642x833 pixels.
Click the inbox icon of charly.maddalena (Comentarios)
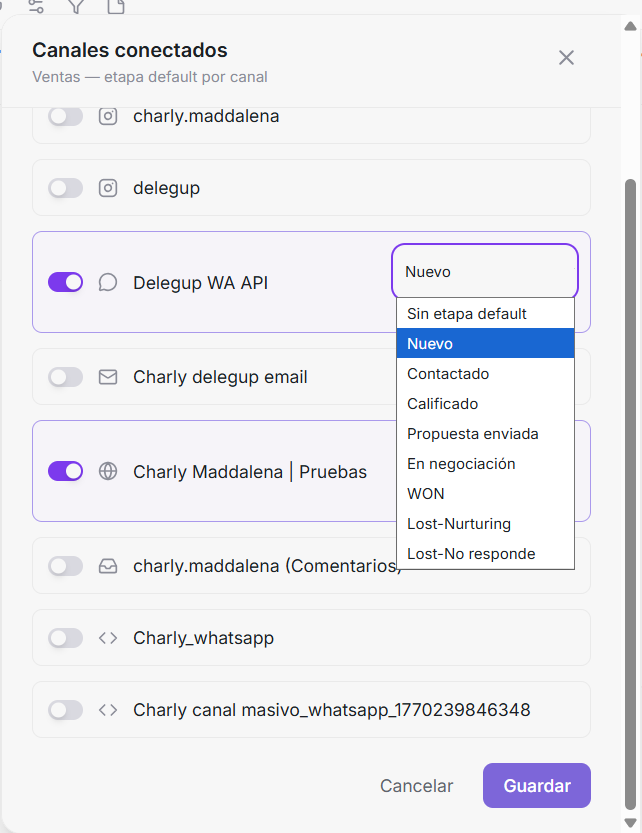tap(108, 566)
